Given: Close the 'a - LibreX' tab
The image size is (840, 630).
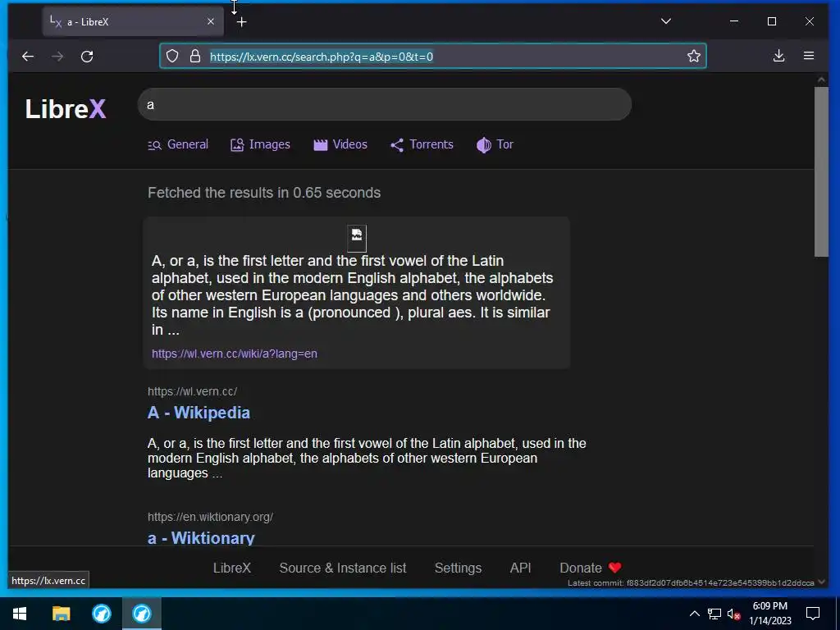Looking at the screenshot, I should pyautogui.click(x=211, y=21).
